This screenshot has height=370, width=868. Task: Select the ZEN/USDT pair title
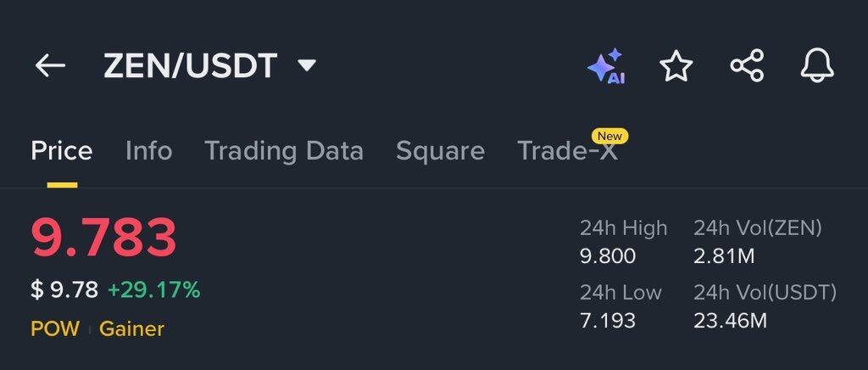point(190,65)
